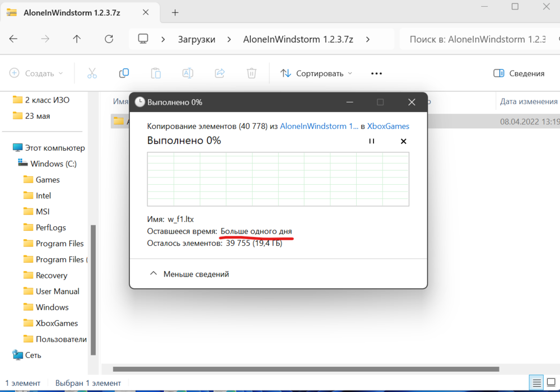Click the Copy icon on the toolbar

click(124, 73)
